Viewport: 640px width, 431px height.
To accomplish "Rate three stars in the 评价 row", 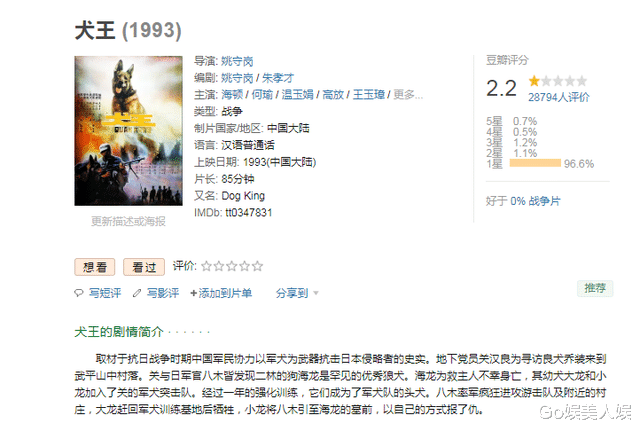I will [x=232, y=267].
